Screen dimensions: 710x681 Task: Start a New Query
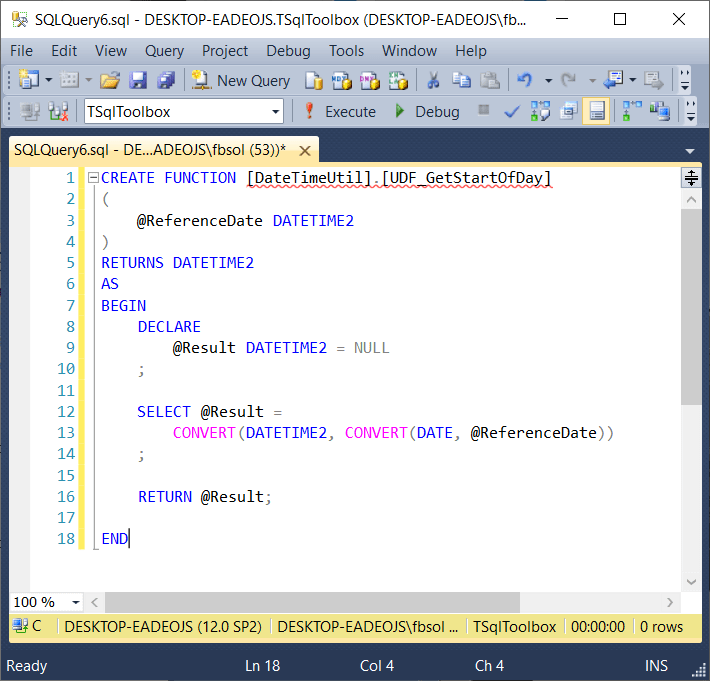tap(240, 81)
